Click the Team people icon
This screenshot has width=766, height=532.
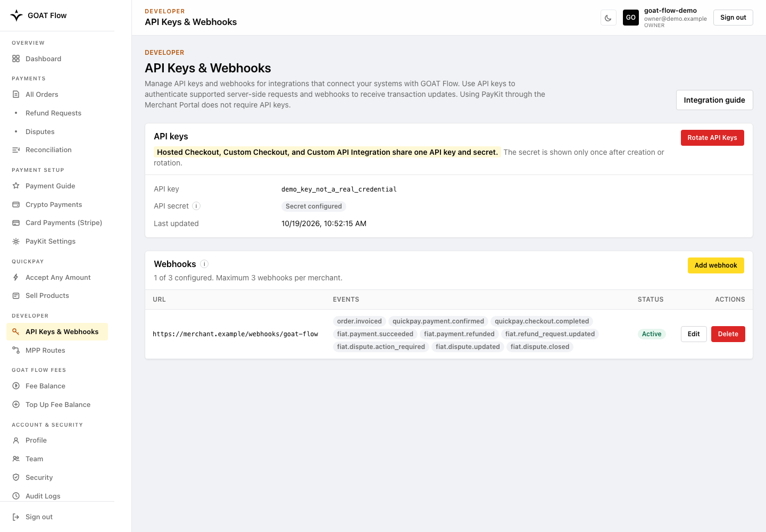pos(16,459)
